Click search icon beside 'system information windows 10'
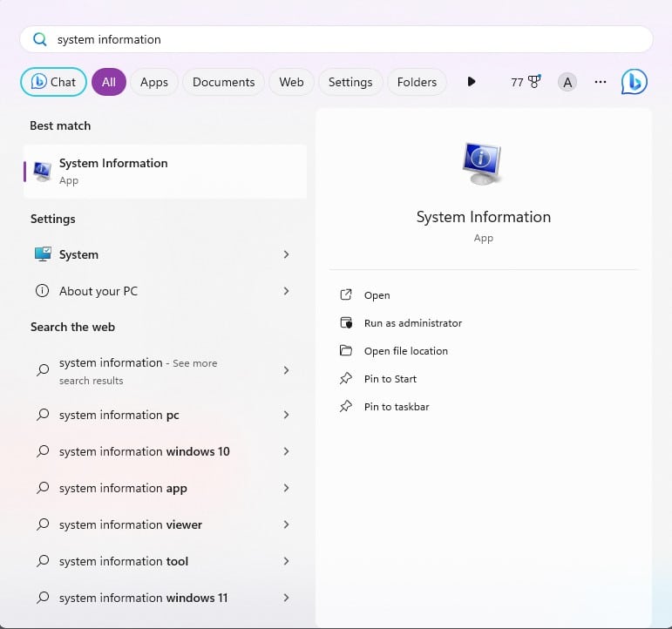The height and width of the screenshot is (629, 672). 43,451
